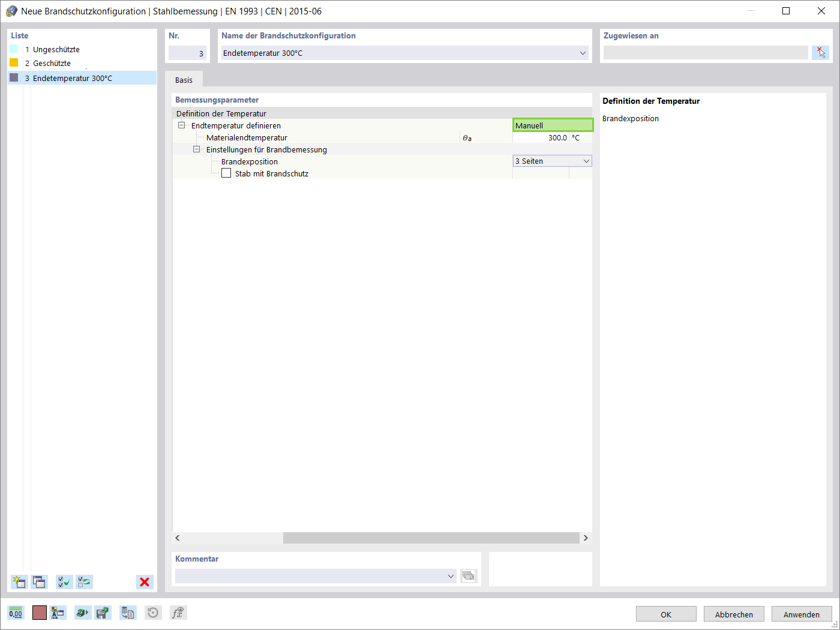Switch to the Basis tab
840x630 pixels.
(x=184, y=80)
